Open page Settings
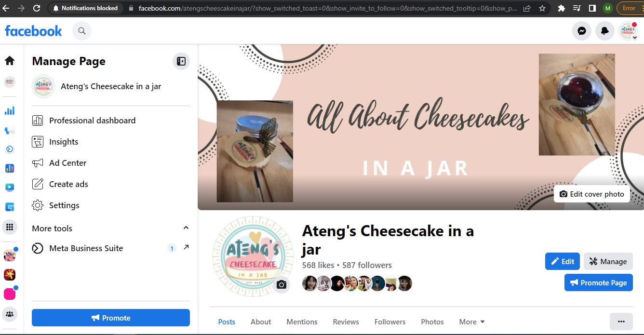644x335 pixels. point(111,205)
